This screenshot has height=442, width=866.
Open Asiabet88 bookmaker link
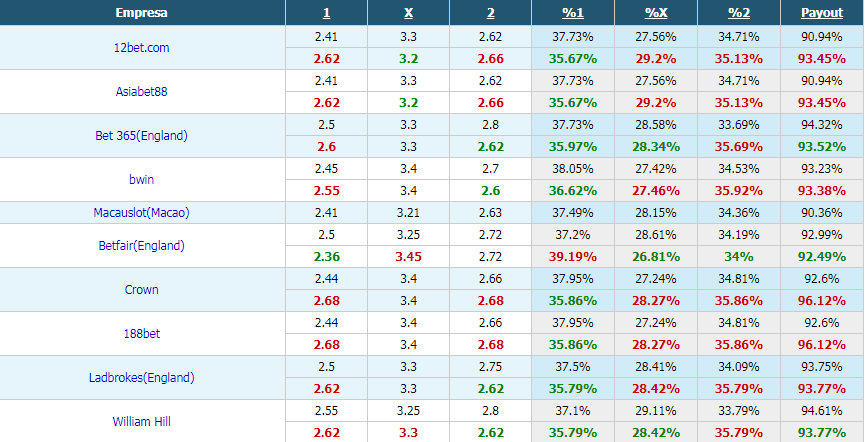tap(141, 92)
